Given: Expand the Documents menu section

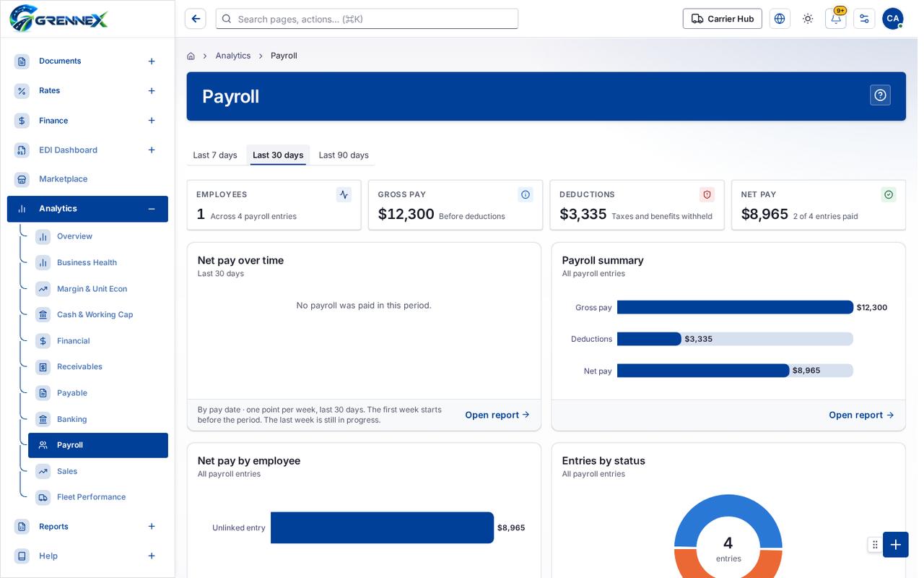Looking at the screenshot, I should coord(152,61).
